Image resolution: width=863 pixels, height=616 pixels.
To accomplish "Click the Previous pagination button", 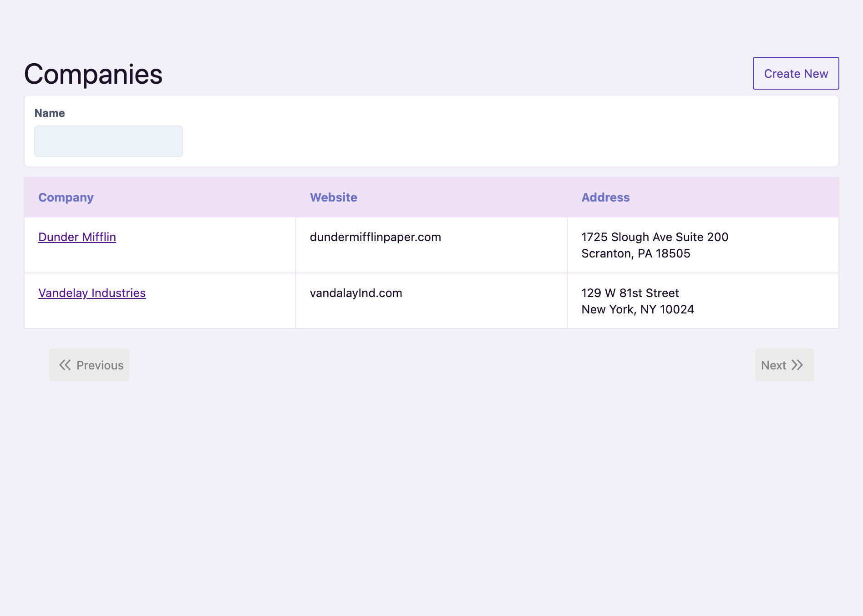I will (x=89, y=364).
